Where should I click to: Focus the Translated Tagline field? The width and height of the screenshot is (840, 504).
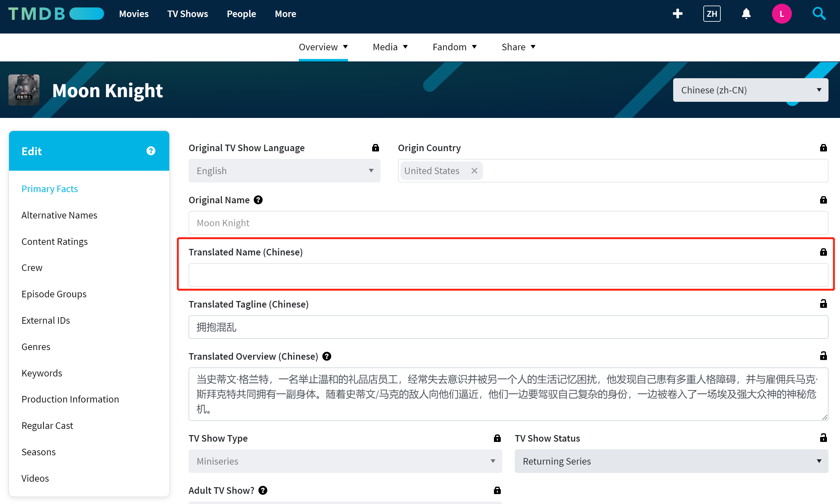[x=508, y=327]
